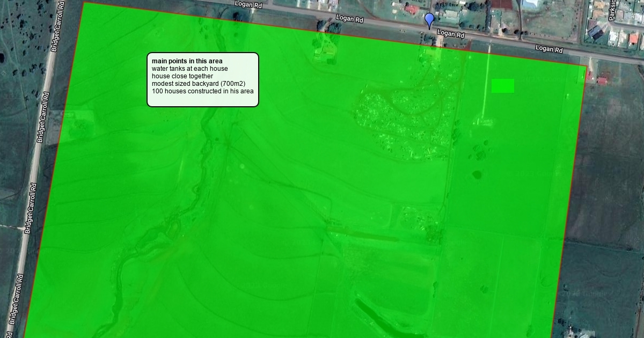Click the '100 houses constructed' line
The width and height of the screenshot is (644, 338).
click(202, 91)
